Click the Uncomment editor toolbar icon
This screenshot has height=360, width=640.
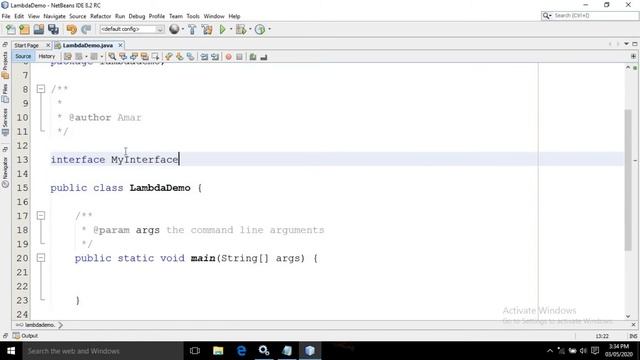(264, 57)
